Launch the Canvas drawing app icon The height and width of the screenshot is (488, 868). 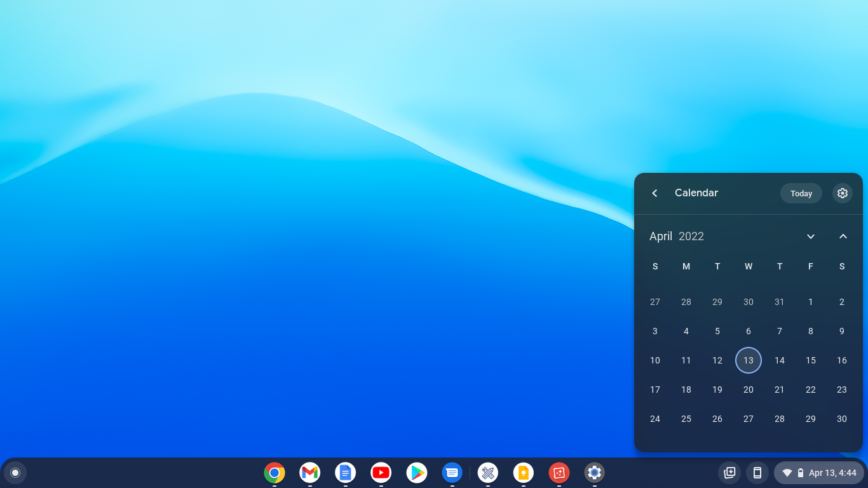click(x=488, y=473)
